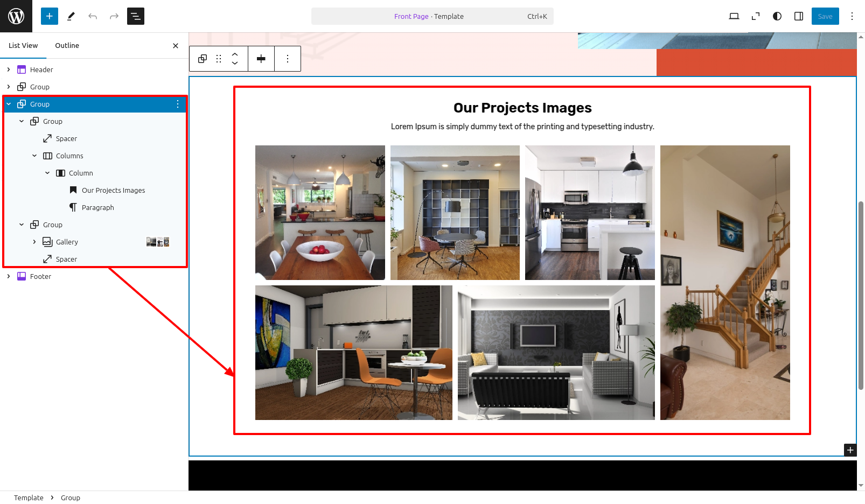The image size is (865, 504).
Task: Expand the Gallery row
Action: click(x=34, y=242)
